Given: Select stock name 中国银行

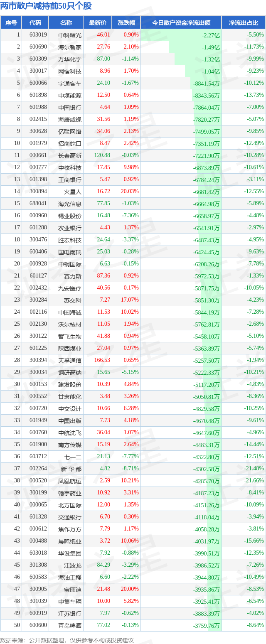Looking at the screenshot, I should tap(70, 107).
